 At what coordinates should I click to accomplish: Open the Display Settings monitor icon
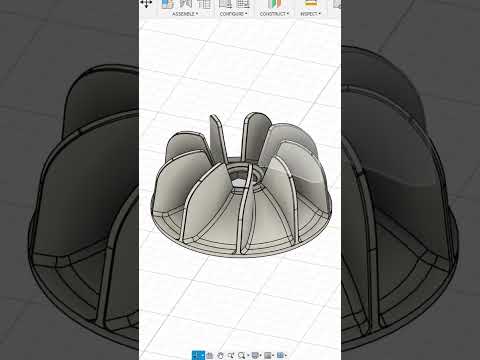point(256,356)
